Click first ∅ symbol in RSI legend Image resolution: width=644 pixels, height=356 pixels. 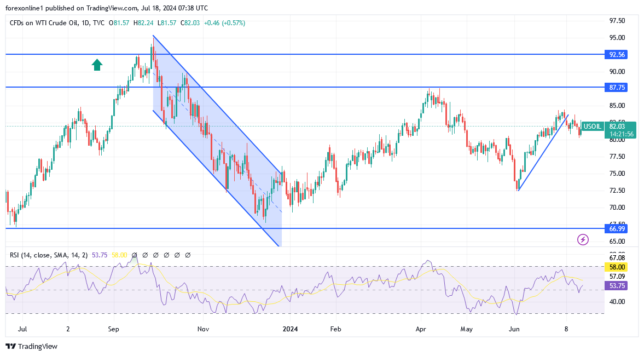[135, 255]
